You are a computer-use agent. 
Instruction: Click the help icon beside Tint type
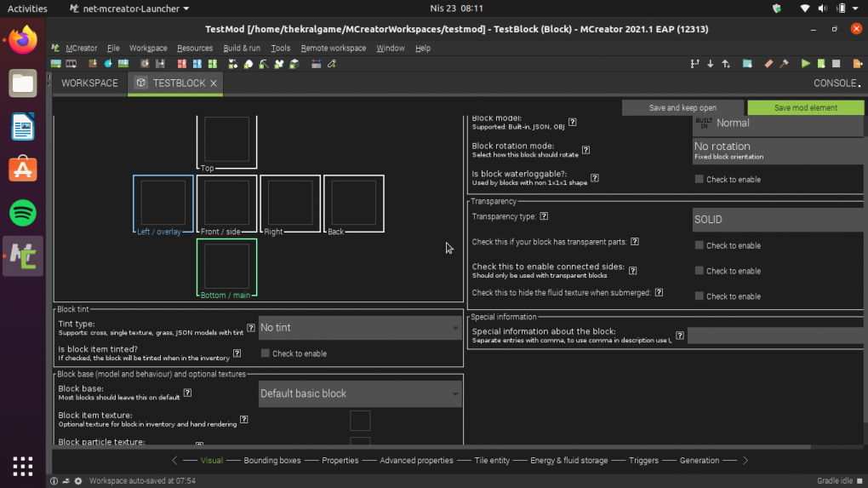click(x=251, y=328)
